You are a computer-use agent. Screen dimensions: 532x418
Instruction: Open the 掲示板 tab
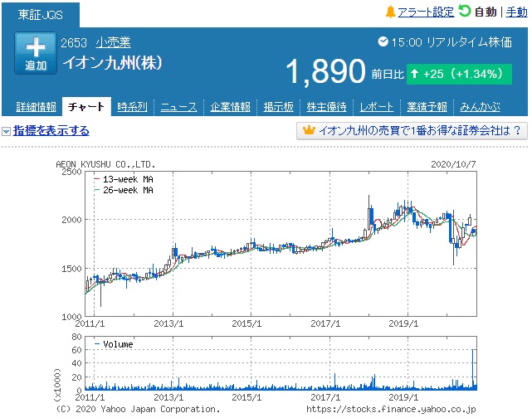click(278, 107)
